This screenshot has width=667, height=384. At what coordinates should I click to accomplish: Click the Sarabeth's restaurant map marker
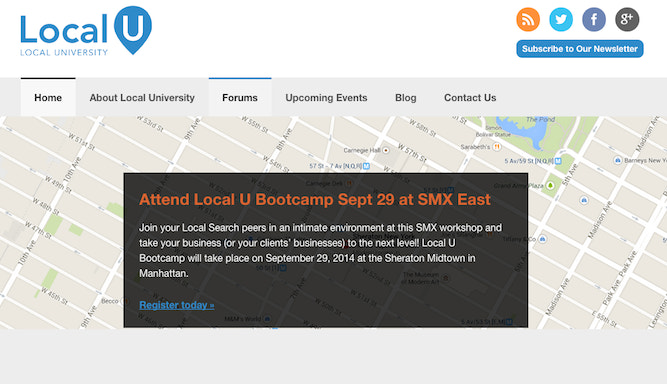tap(496, 147)
